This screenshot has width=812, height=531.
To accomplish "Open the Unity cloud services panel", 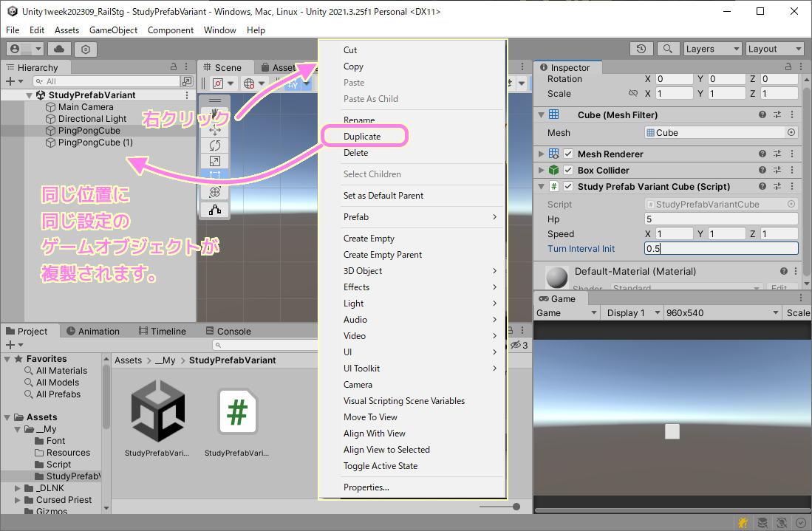I will tap(60, 49).
